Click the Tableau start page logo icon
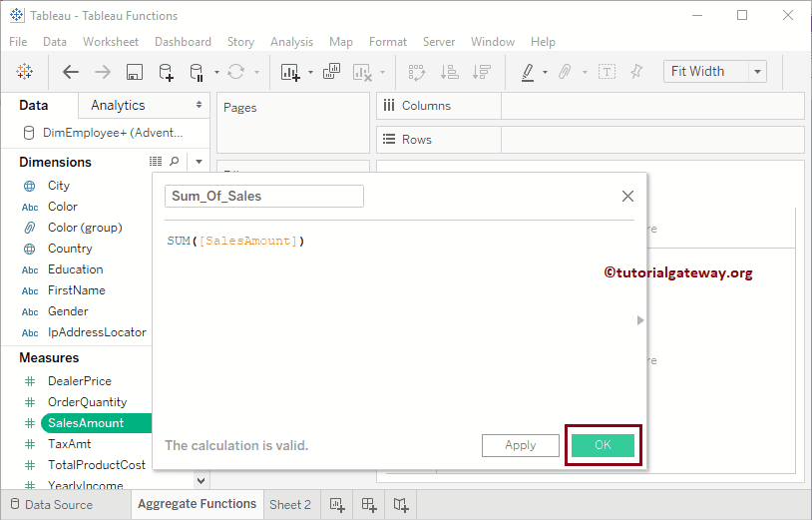This screenshot has width=812, height=520. [24, 72]
